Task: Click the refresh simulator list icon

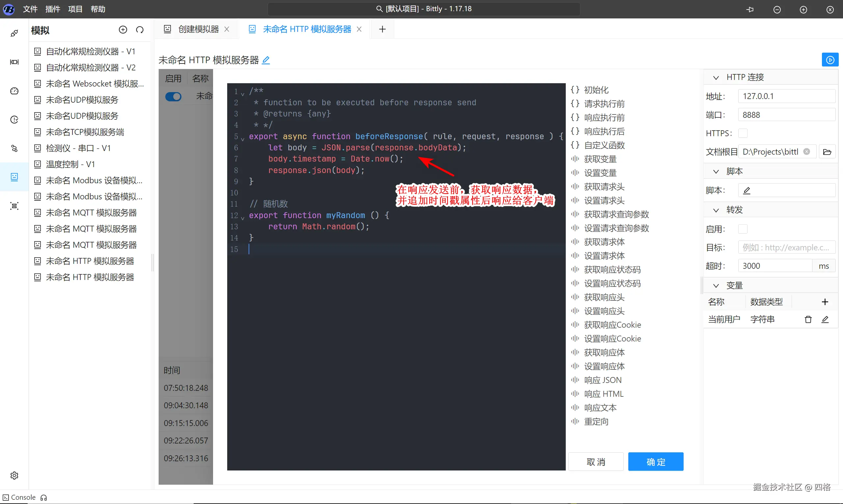Action: click(140, 30)
